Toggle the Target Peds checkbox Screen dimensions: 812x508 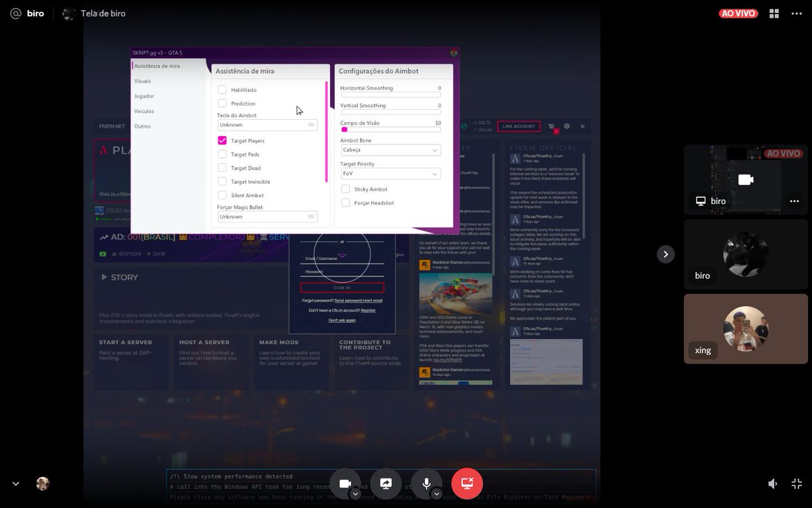222,154
